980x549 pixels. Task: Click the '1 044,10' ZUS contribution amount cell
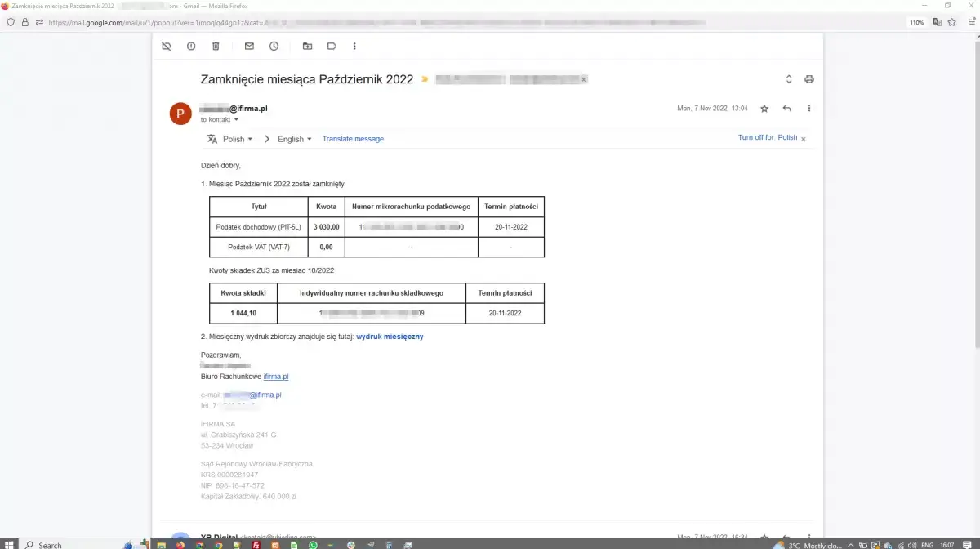click(243, 314)
